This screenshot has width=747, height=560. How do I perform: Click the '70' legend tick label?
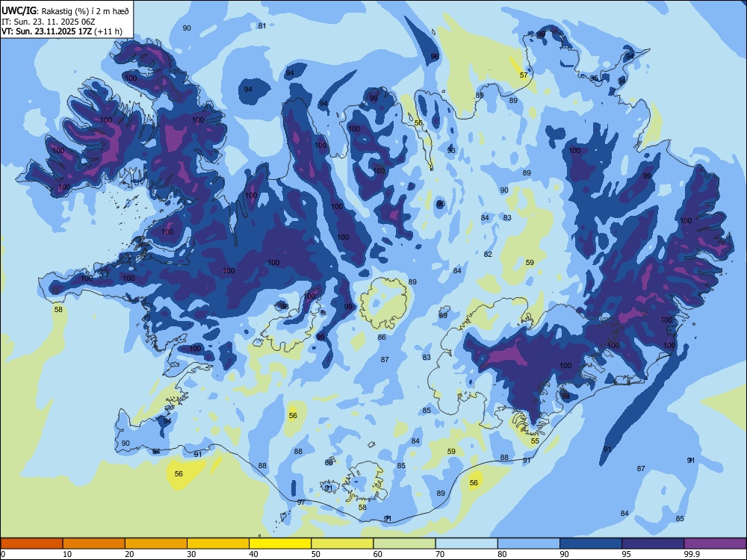(x=440, y=554)
